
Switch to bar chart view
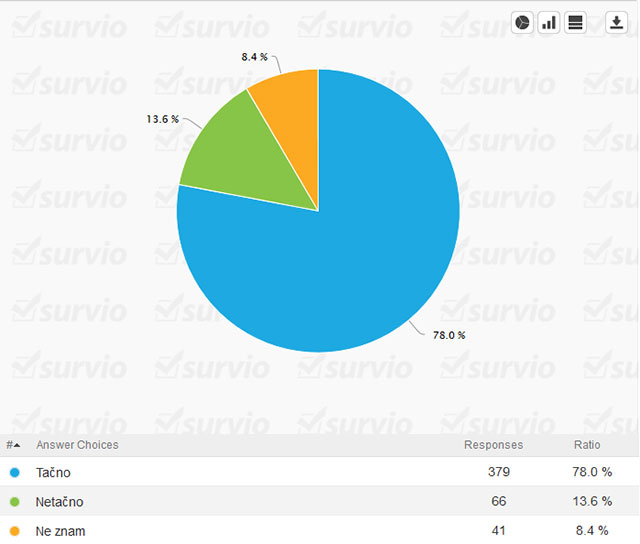point(548,23)
